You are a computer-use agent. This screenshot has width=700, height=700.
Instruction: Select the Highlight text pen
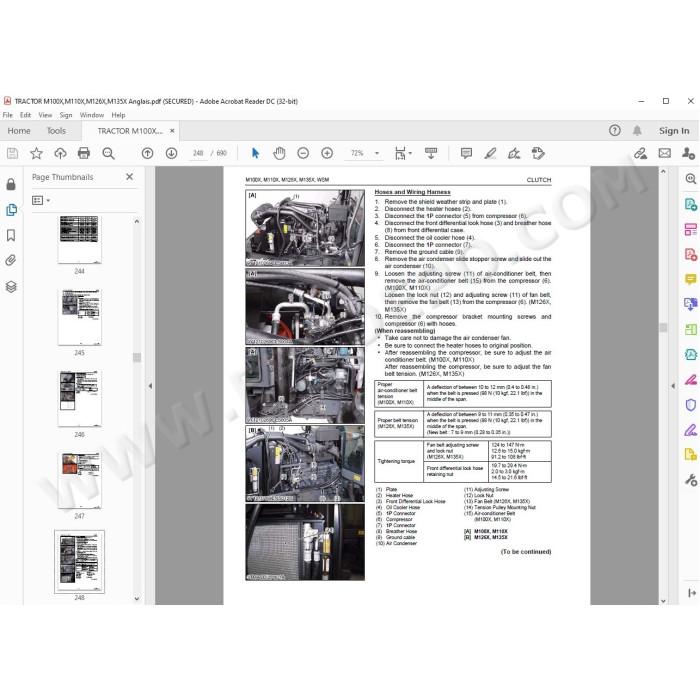pos(490,154)
